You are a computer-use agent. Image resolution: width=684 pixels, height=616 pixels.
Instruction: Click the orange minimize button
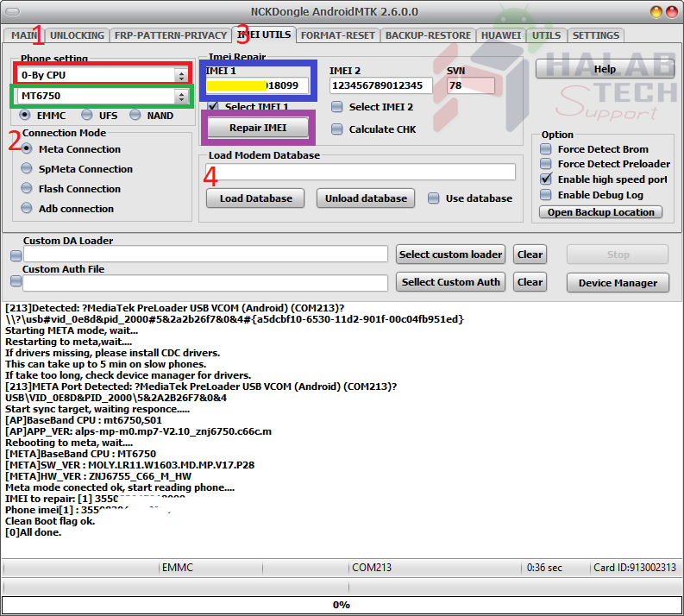pyautogui.click(x=656, y=12)
